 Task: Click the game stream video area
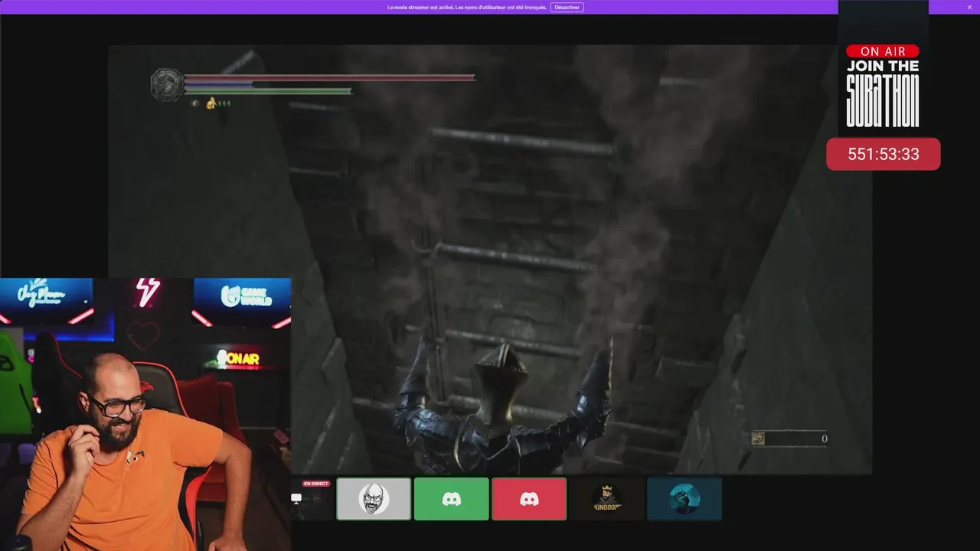click(490, 259)
